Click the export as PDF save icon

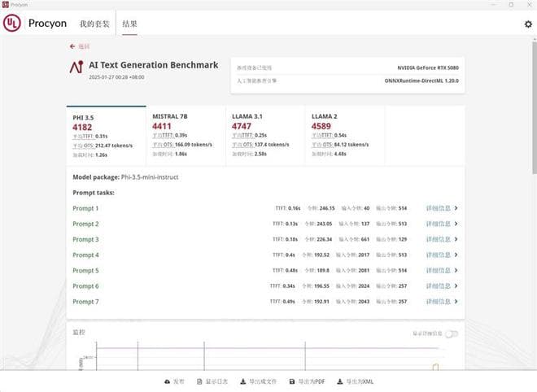coord(292,381)
